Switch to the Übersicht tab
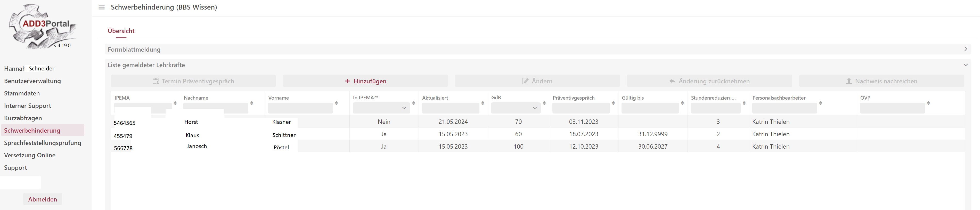The height and width of the screenshot is (210, 980). [121, 31]
